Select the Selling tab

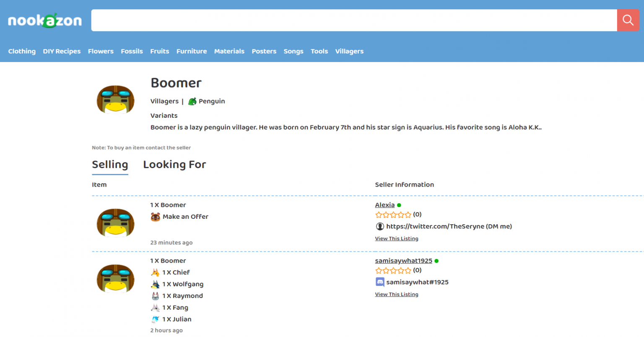tap(110, 165)
